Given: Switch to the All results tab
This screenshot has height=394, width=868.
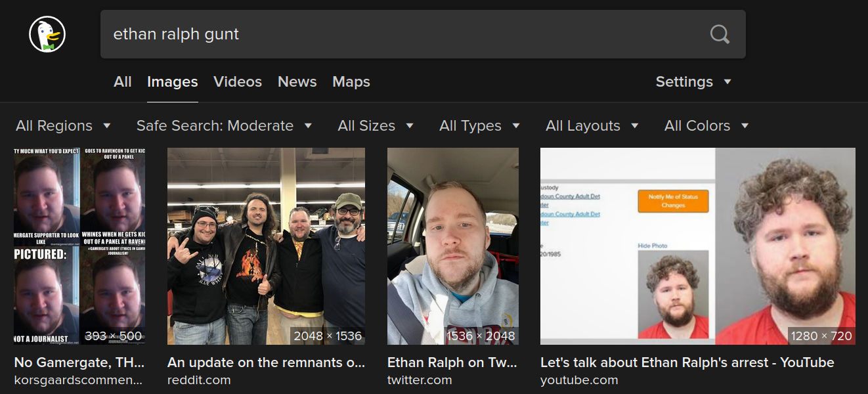Looking at the screenshot, I should (123, 82).
